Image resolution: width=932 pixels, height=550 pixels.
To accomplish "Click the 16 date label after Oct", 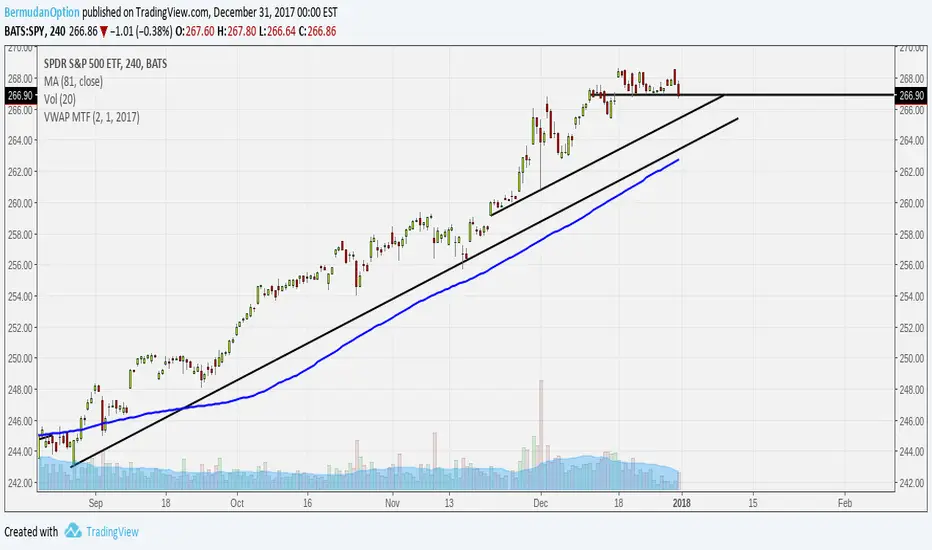I will tap(307, 503).
